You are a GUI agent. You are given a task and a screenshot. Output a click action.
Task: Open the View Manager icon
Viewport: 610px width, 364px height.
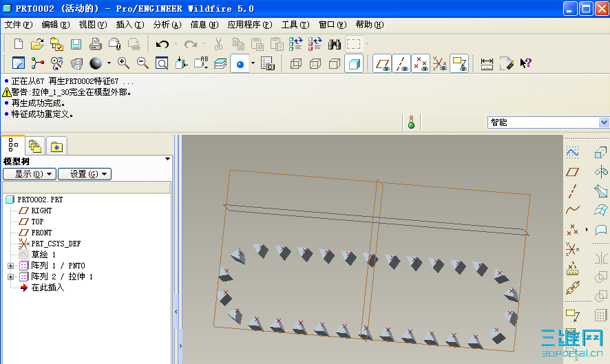pos(268,63)
